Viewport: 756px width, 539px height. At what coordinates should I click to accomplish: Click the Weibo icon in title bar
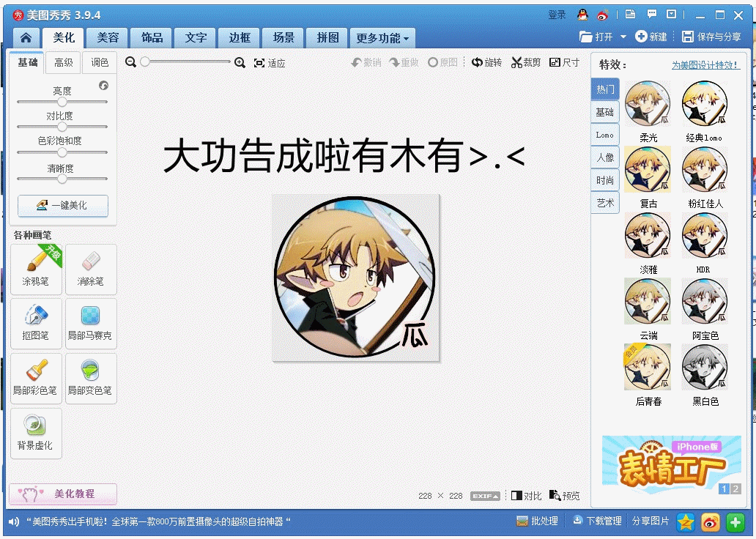tap(603, 15)
